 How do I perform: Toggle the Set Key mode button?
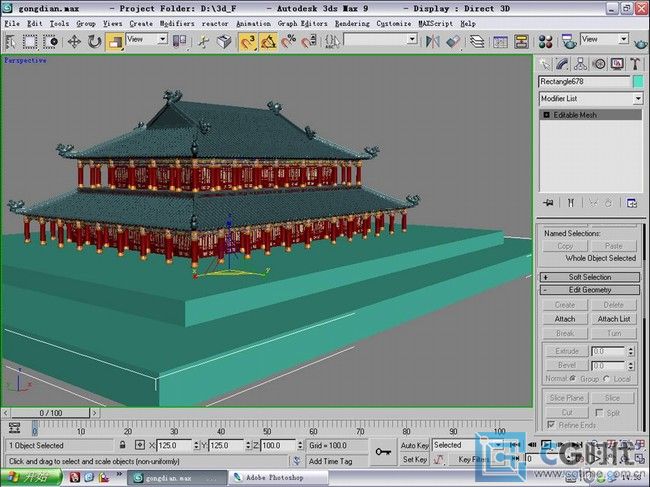[x=415, y=460]
